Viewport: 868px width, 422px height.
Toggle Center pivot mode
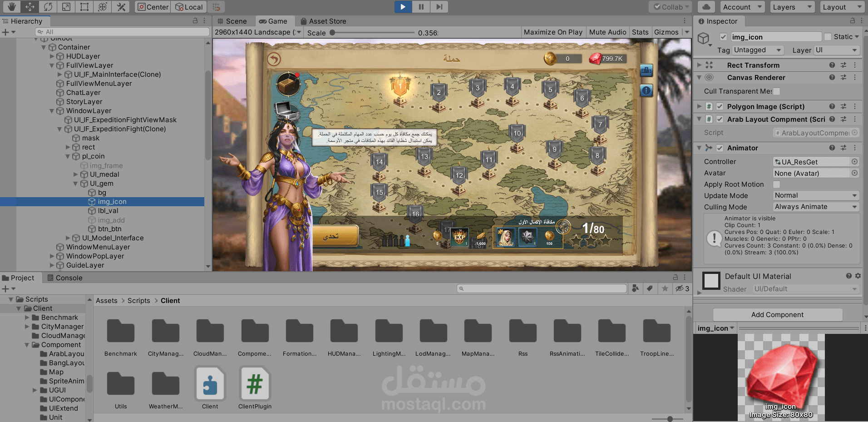pos(153,7)
